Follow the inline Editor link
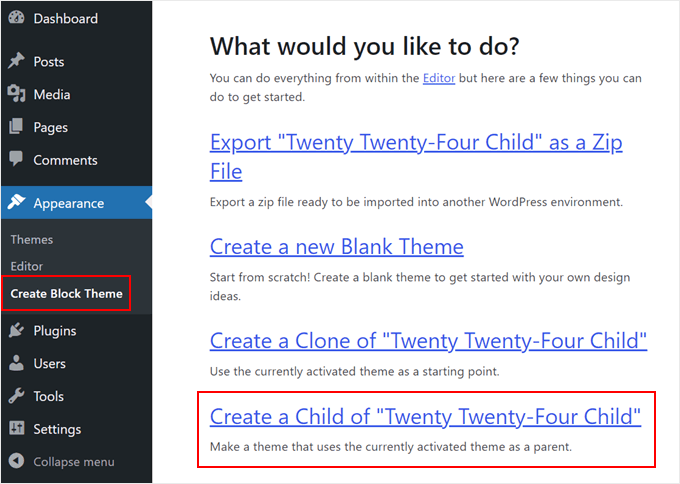This screenshot has width=680, height=484. (x=439, y=78)
